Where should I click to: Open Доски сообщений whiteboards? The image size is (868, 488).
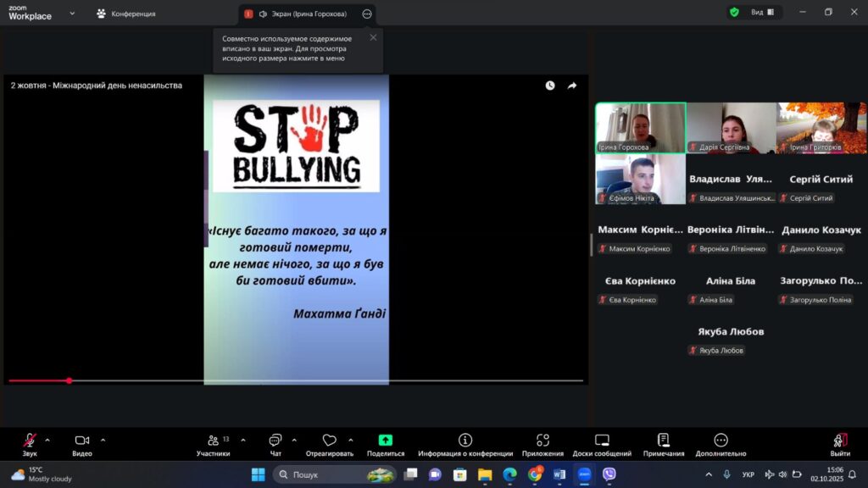tap(602, 441)
